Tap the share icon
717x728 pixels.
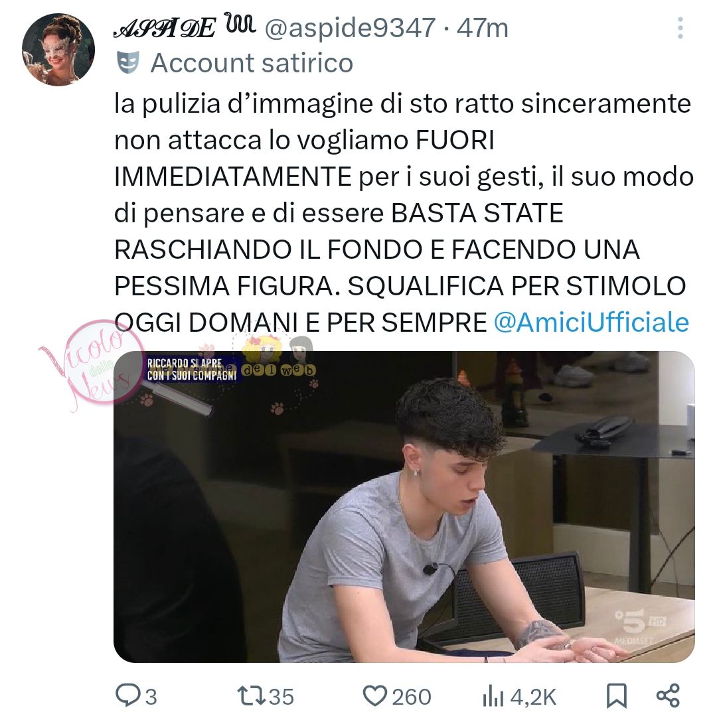(x=668, y=695)
